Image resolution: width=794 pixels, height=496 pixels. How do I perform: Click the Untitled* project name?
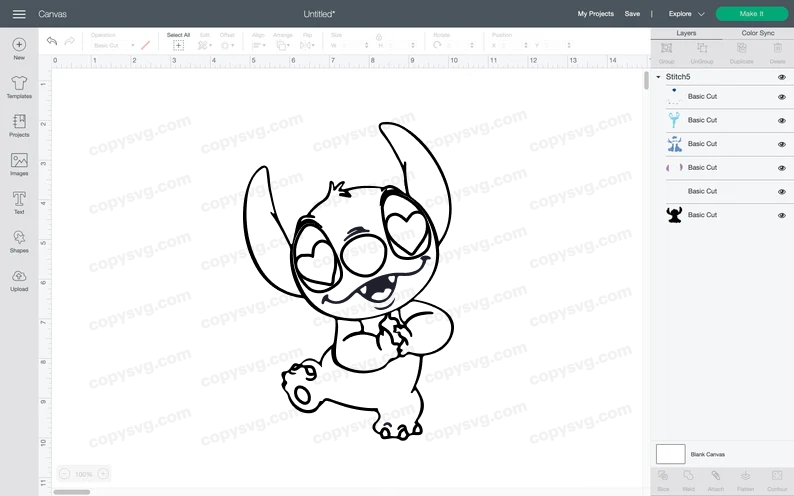[319, 14]
